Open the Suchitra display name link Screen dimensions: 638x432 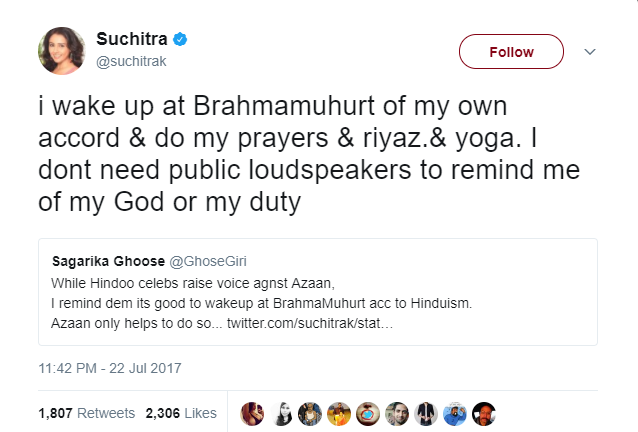[132, 40]
